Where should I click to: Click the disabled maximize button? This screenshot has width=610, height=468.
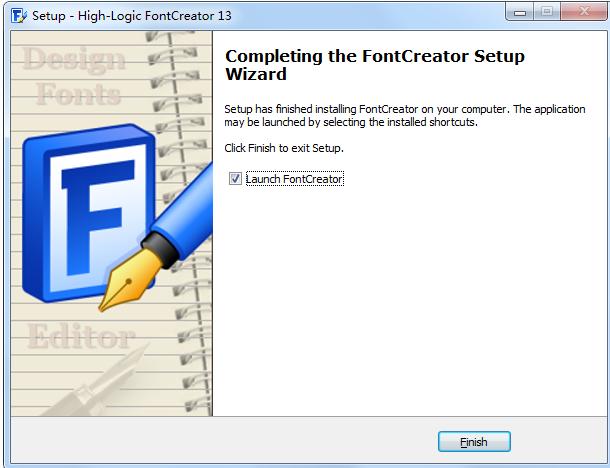pyautogui.click(x=547, y=12)
